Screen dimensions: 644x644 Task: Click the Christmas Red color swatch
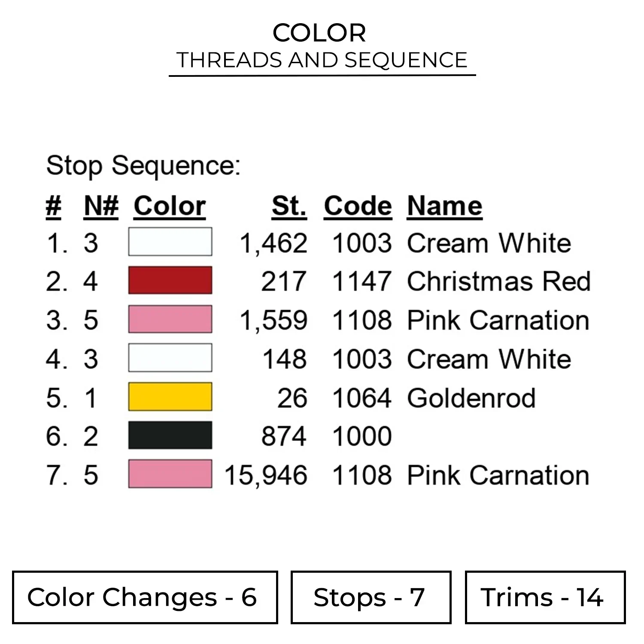pyautogui.click(x=170, y=280)
